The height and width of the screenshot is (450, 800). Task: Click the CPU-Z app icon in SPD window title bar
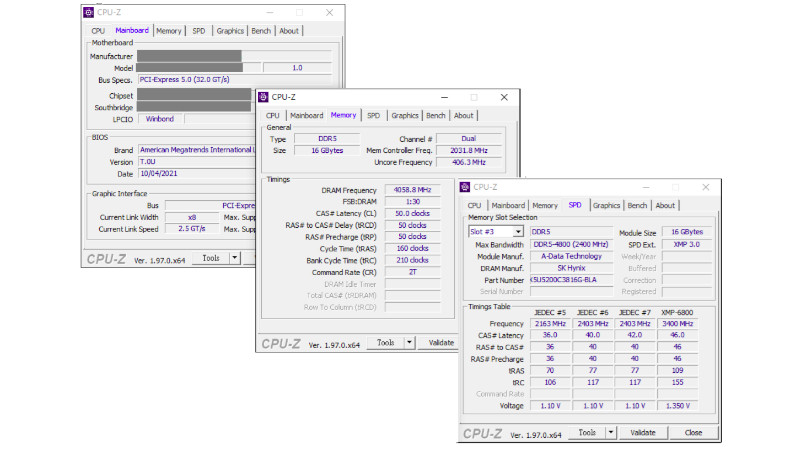coord(465,187)
